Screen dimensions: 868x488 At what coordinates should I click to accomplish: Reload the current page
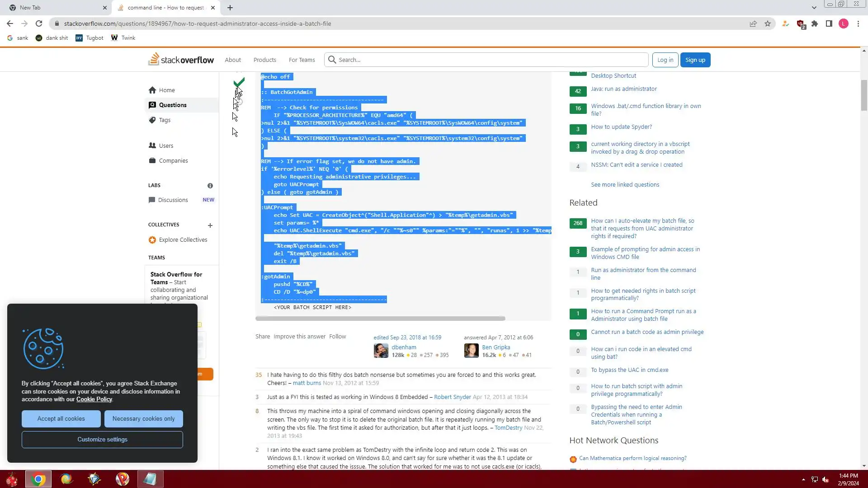39,23
